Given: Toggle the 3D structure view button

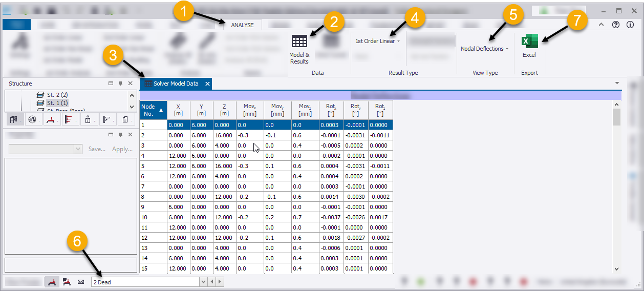Looking at the screenshot, I should coord(14,119).
